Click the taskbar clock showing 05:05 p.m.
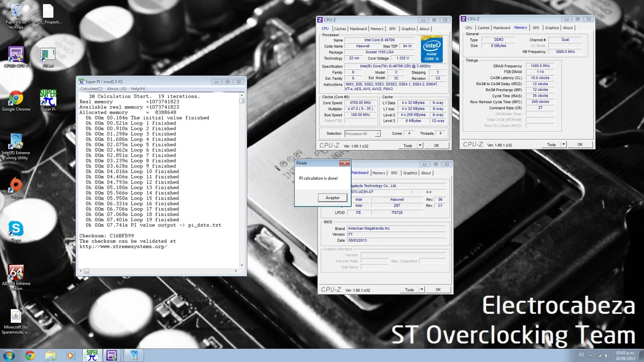This screenshot has height=362, width=644. (x=625, y=355)
